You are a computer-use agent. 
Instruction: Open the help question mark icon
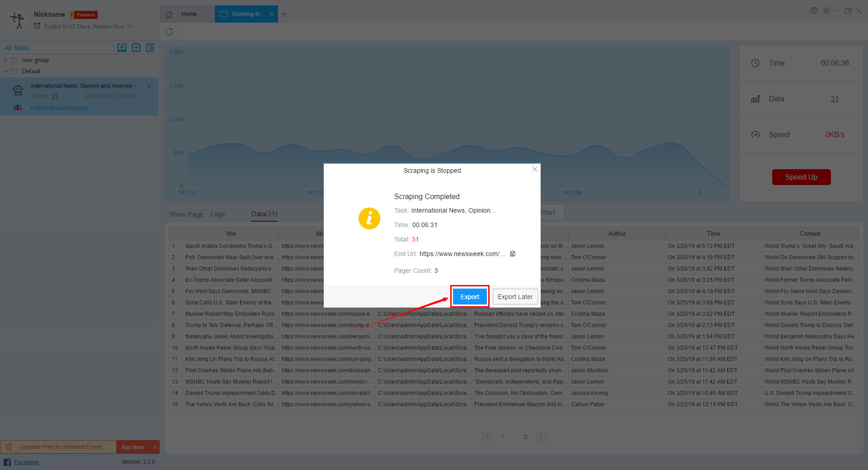[814, 10]
